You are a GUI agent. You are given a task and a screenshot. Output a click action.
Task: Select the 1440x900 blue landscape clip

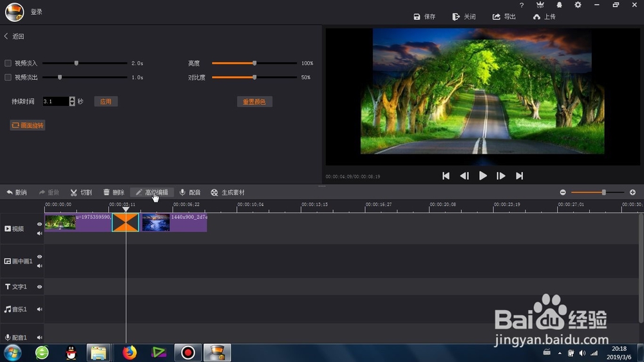[174, 222]
